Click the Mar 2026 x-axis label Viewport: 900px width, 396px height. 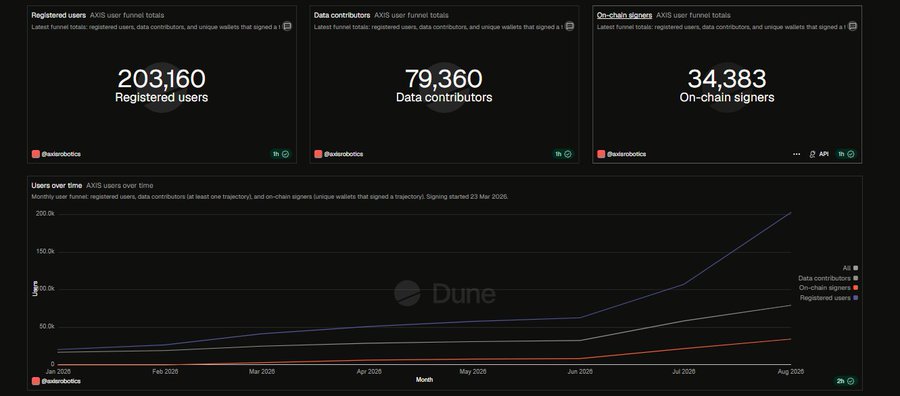click(x=262, y=371)
